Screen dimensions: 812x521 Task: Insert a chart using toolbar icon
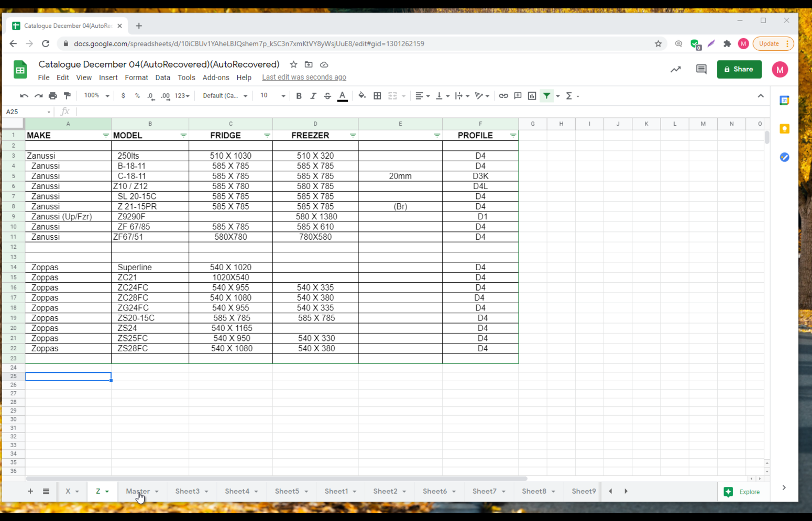[x=532, y=96]
